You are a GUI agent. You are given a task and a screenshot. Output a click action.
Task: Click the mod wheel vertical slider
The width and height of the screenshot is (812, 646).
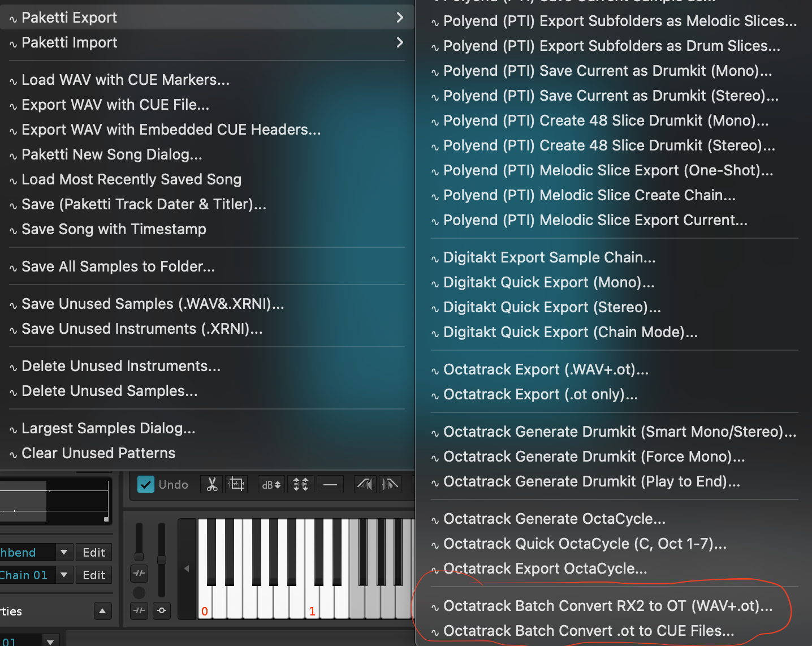pos(162,560)
